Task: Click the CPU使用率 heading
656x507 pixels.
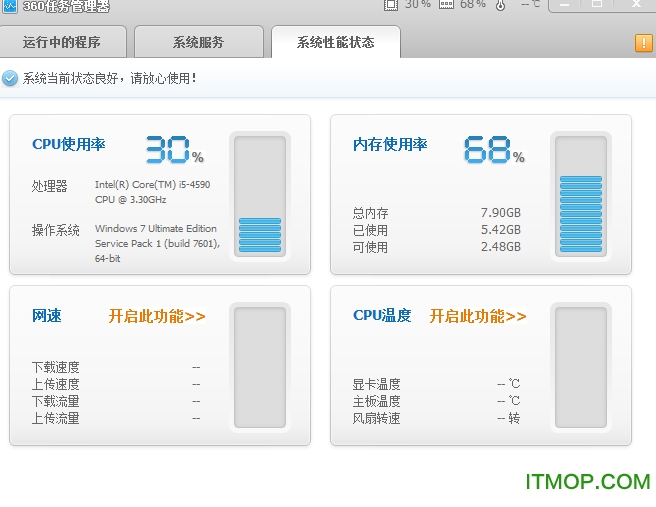Action: [x=69, y=144]
